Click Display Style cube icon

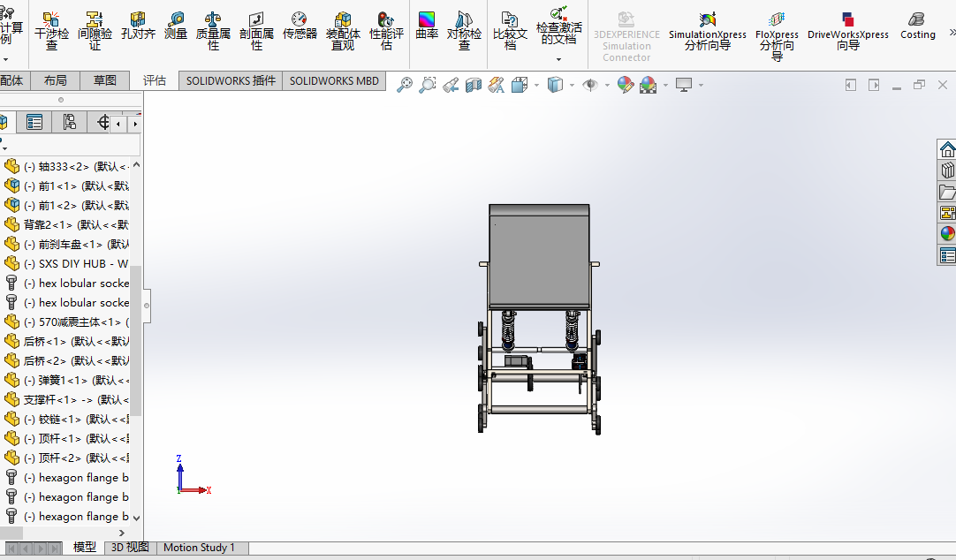pos(555,85)
